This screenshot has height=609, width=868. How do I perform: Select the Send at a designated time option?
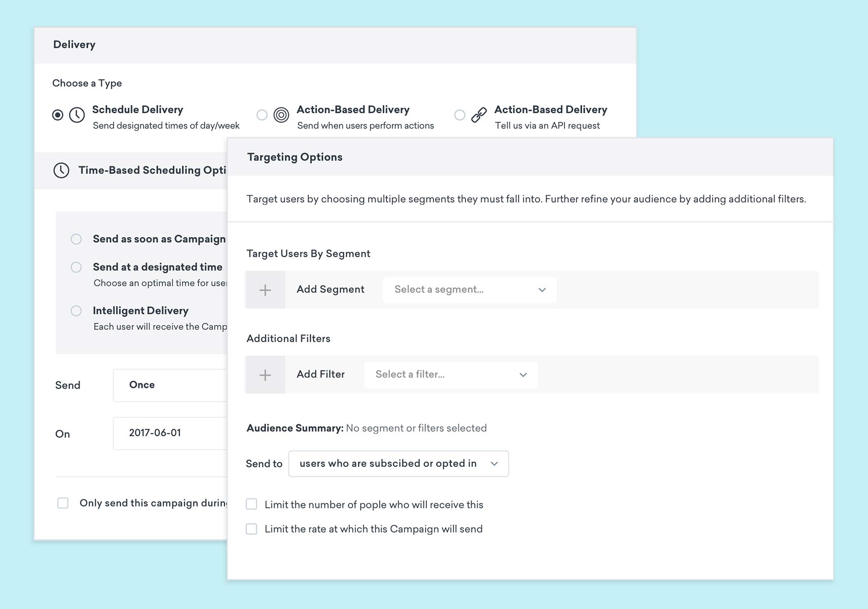[76, 267]
